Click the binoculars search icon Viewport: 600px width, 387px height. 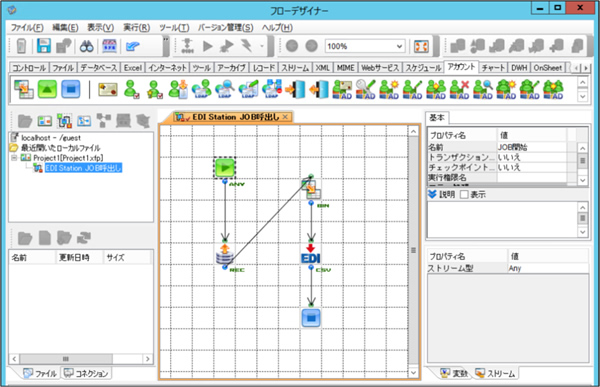click(x=87, y=47)
